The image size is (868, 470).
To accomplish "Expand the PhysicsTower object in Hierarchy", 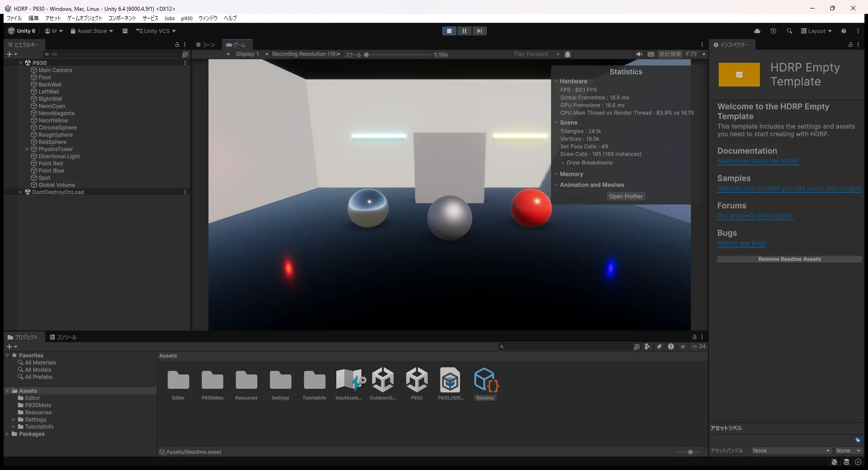I will 27,149.
